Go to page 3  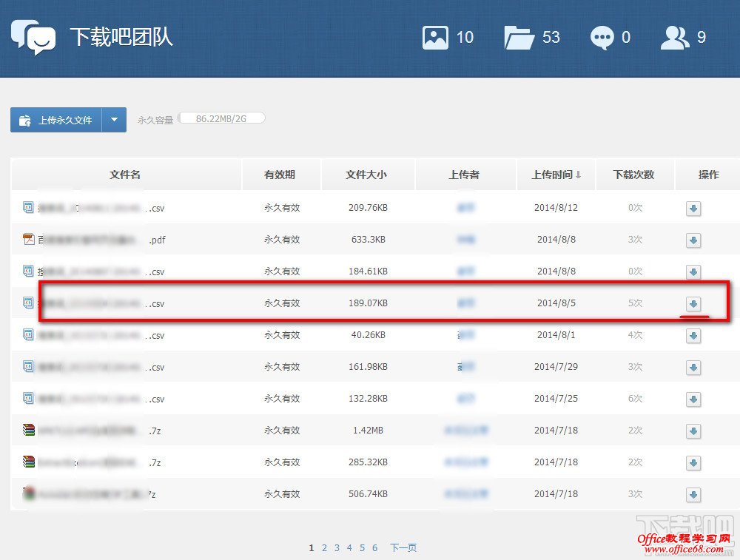coord(337,547)
